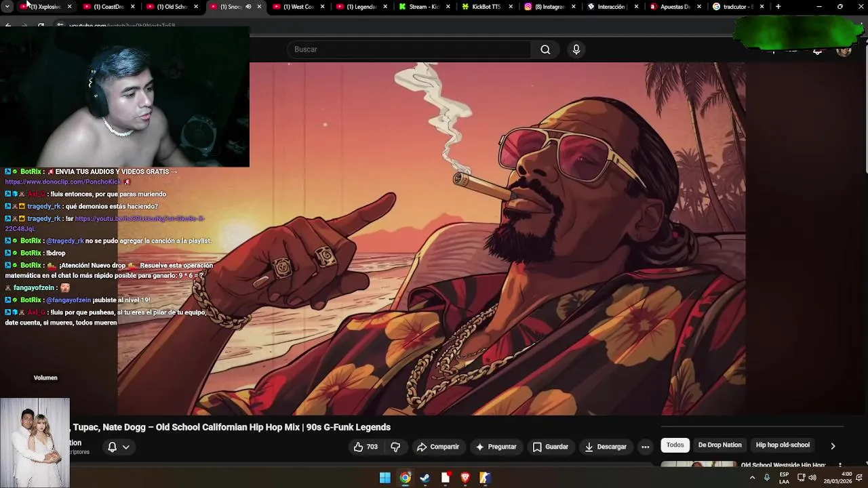The width and height of the screenshot is (868, 488).
Task: Open the account avatar in YouTube header
Action: tap(844, 50)
